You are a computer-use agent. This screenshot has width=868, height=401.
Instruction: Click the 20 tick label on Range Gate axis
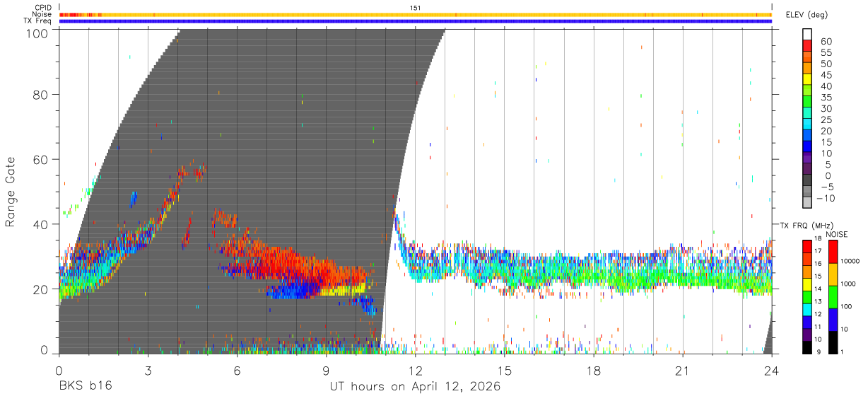tap(41, 289)
